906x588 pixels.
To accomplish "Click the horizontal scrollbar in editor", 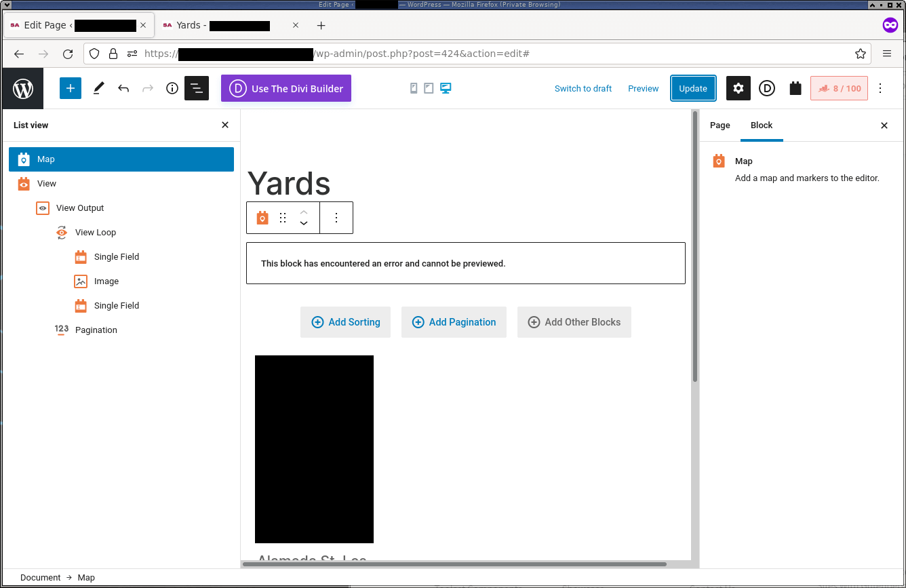I will coord(454,564).
